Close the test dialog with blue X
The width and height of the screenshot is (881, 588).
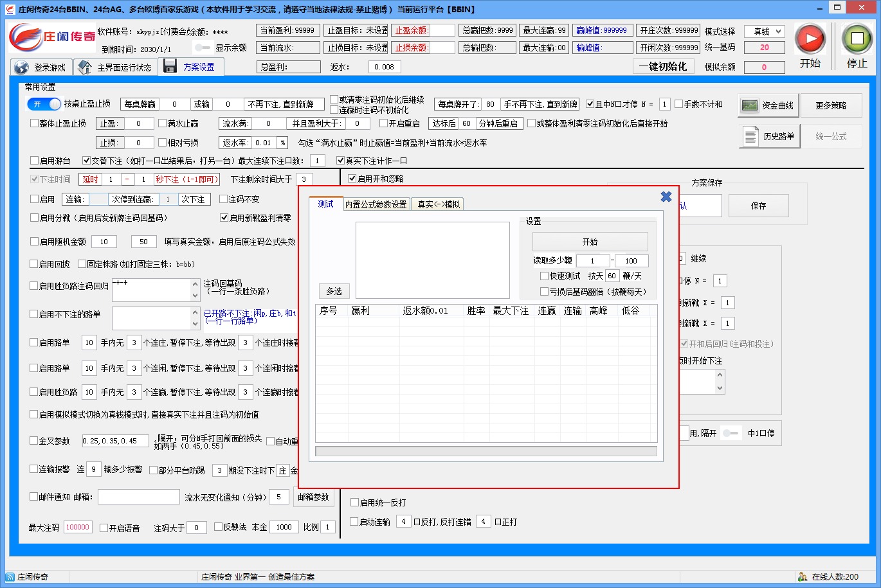click(666, 197)
